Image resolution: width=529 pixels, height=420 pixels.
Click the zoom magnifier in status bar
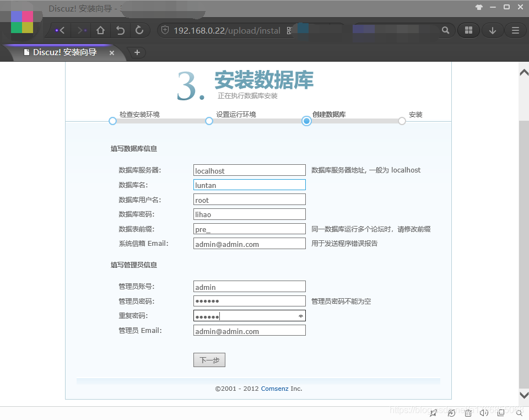[x=520, y=413]
